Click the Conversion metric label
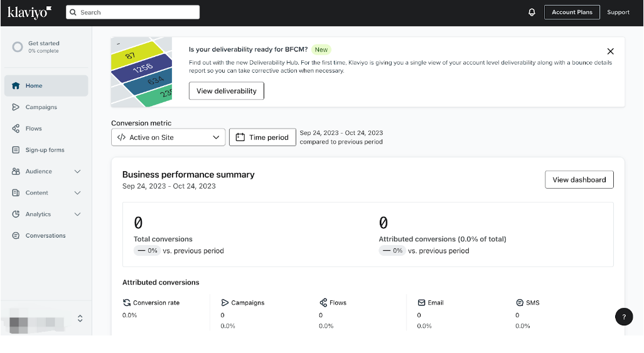The image size is (644, 353). [x=141, y=123]
